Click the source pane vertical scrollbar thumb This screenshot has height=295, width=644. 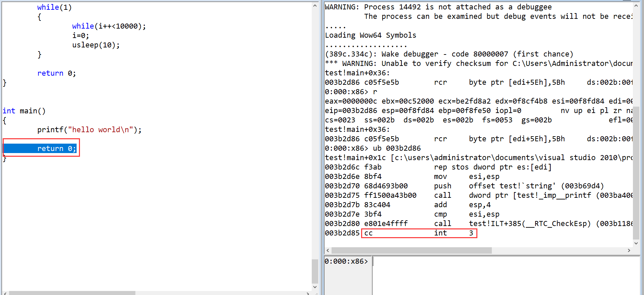pos(315,271)
